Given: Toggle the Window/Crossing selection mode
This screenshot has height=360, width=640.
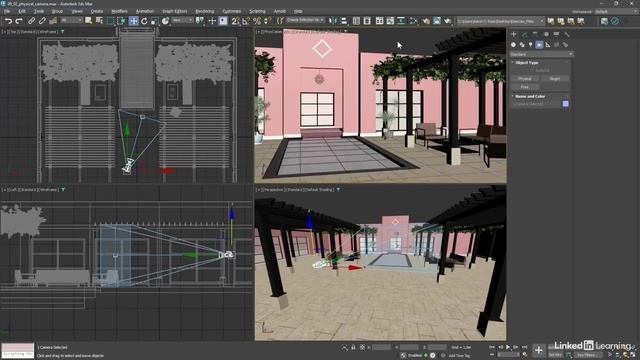Looking at the screenshot, I should [122, 21].
